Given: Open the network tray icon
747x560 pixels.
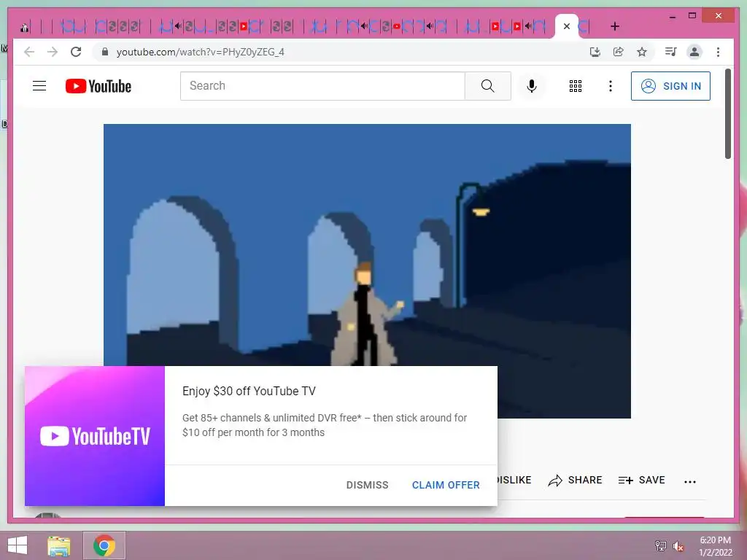Looking at the screenshot, I should pos(661,546).
